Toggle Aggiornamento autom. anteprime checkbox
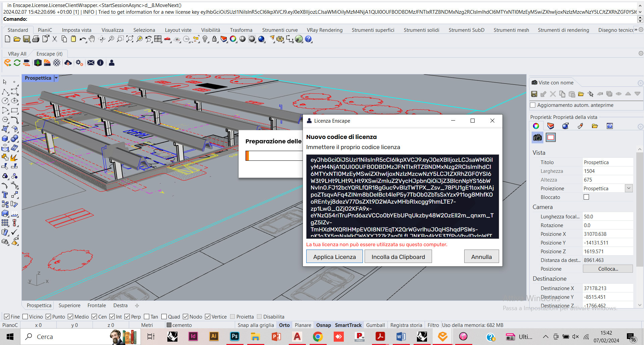Image resolution: width=644 pixels, height=345 pixels. click(x=533, y=105)
